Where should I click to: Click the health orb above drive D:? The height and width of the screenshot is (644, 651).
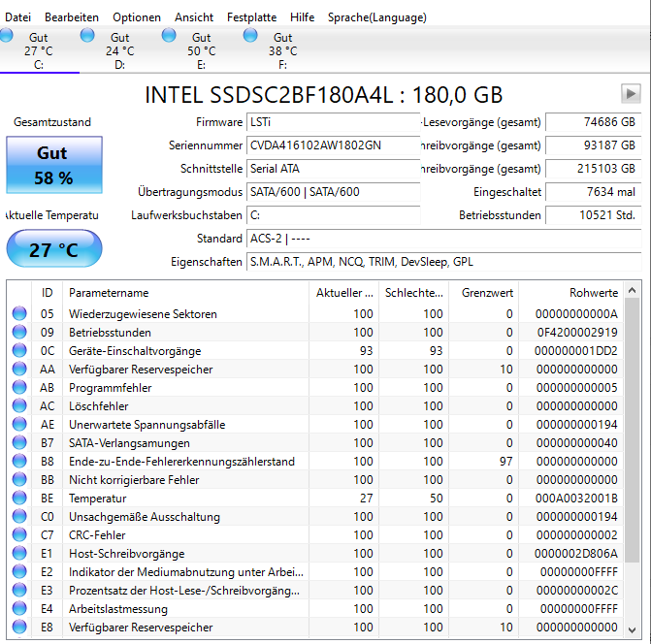pyautogui.click(x=88, y=36)
